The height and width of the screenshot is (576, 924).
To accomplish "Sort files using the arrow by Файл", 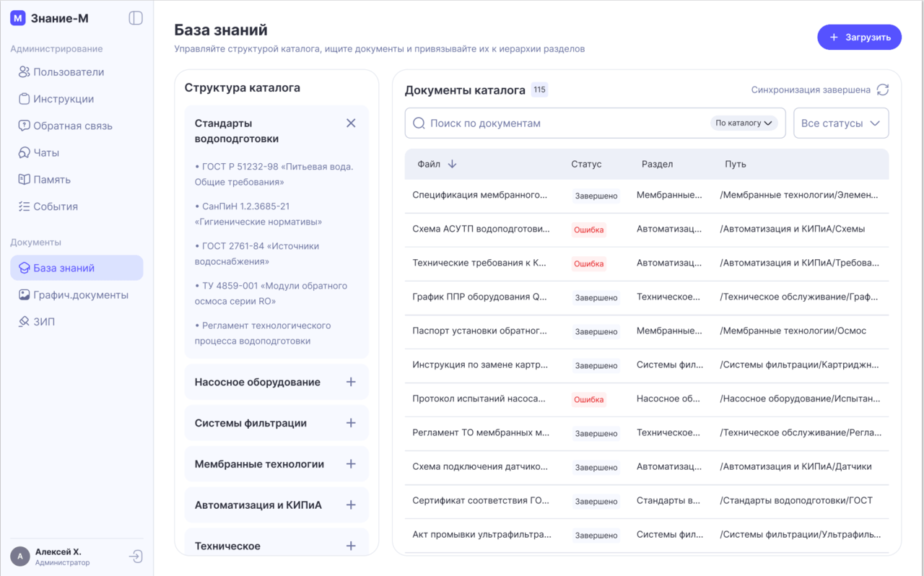I will point(452,165).
